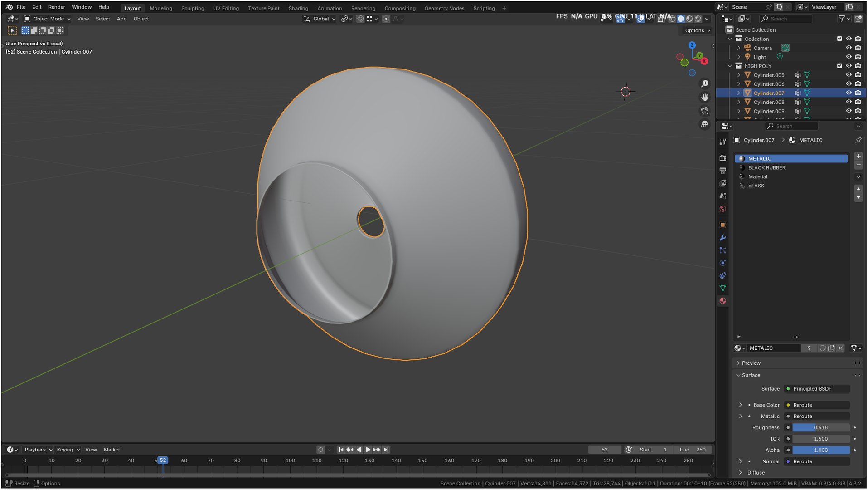Screen dimensions: 868x490
Task: Uncheck the hIGH POLY exclude checkbox
Action: coord(839,66)
